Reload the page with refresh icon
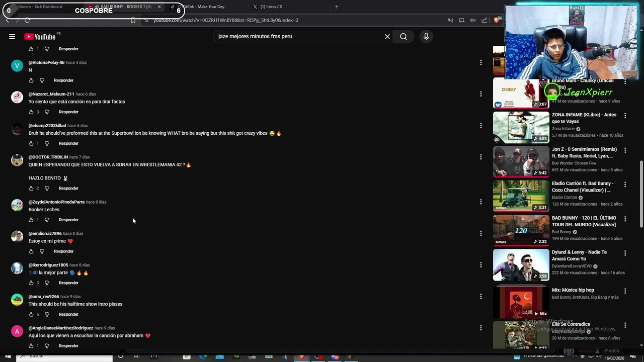The height and width of the screenshot is (362, 644). [x=27, y=20]
